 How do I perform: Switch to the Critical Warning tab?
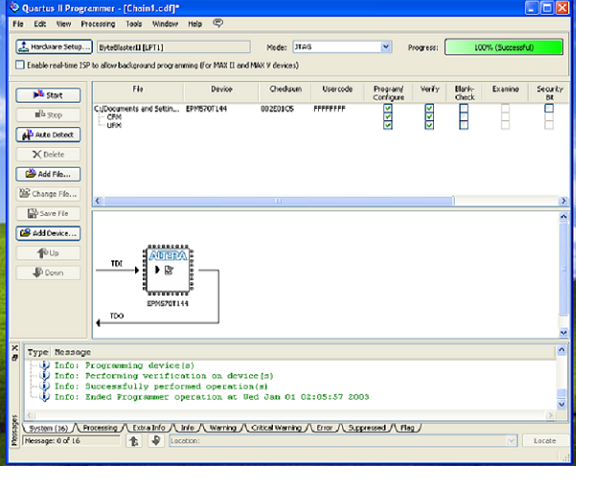point(276,428)
